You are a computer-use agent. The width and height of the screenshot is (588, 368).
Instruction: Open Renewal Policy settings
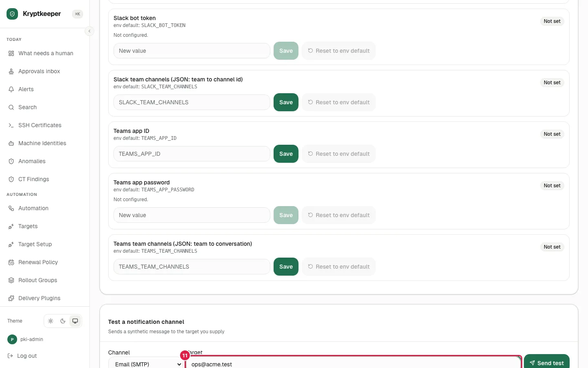tap(45, 263)
